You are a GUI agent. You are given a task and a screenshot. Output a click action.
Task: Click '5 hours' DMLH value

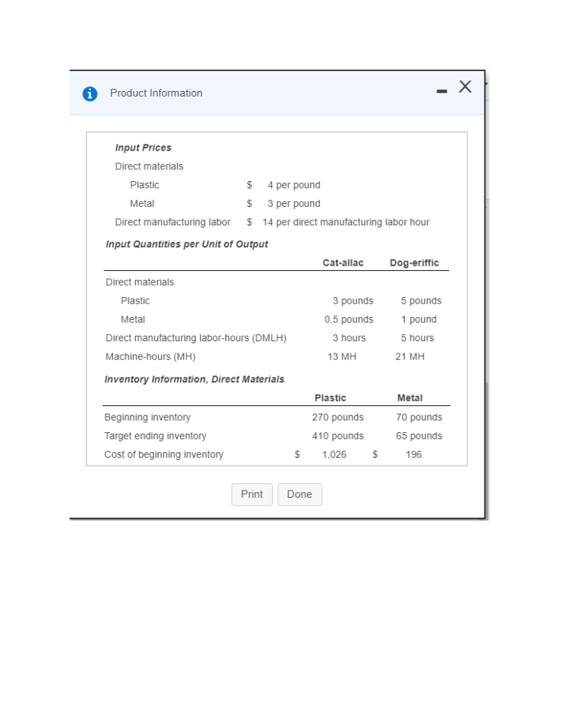(418, 338)
